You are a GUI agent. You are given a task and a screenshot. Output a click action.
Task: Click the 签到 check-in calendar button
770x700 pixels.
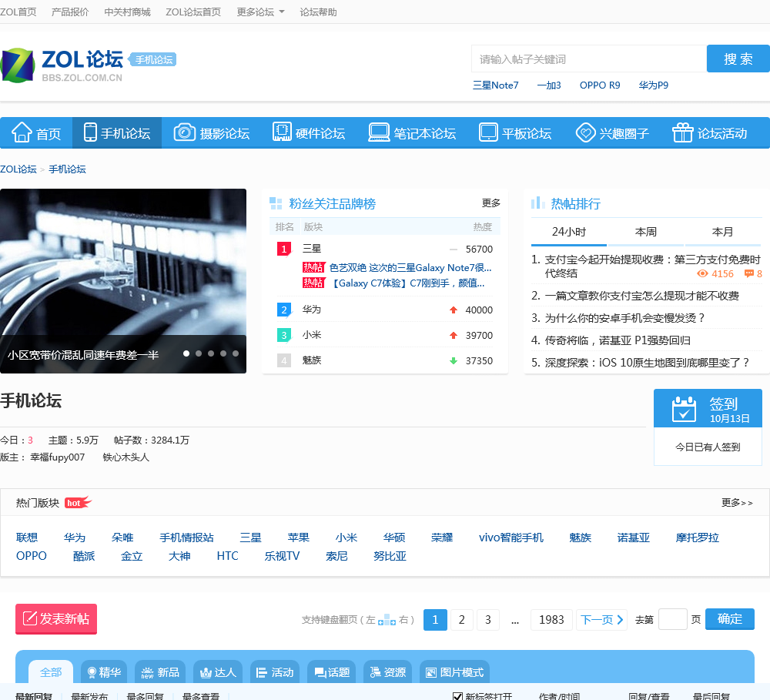coord(708,409)
